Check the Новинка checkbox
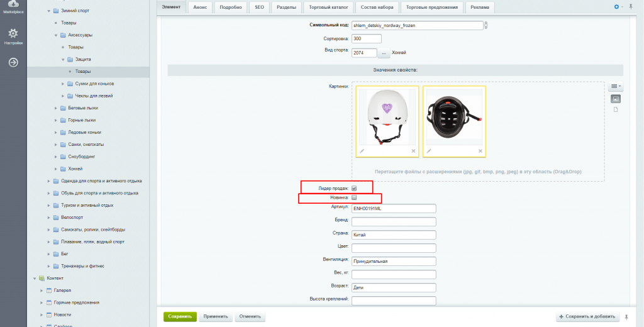 tap(354, 197)
